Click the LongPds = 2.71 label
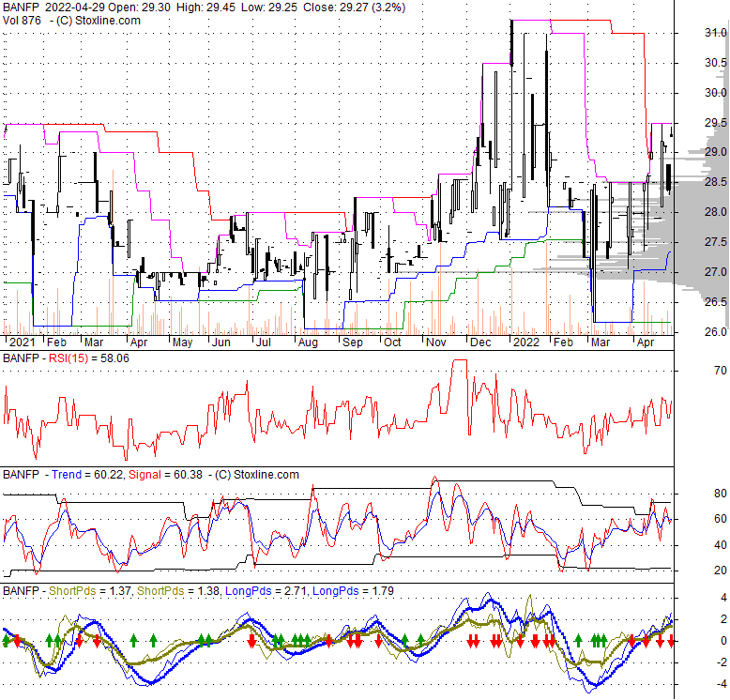 (x=266, y=591)
